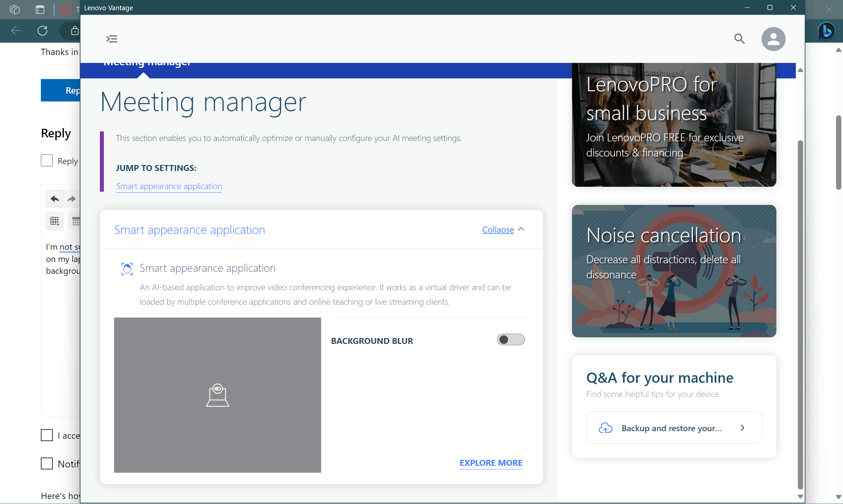Click the undo arrow in the reply editor
This screenshot has width=843, height=504.
coord(54,199)
